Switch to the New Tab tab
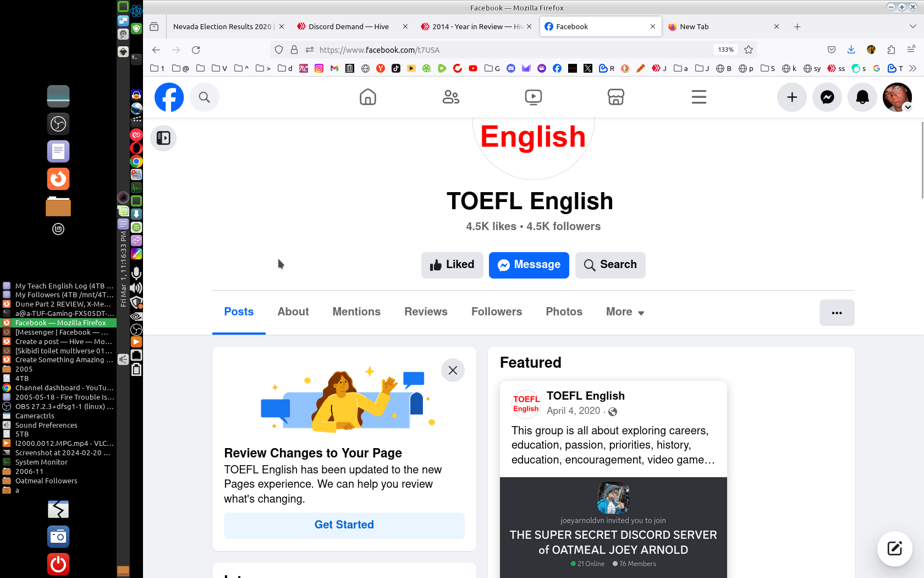Image resolution: width=924 pixels, height=578 pixels. [694, 26]
